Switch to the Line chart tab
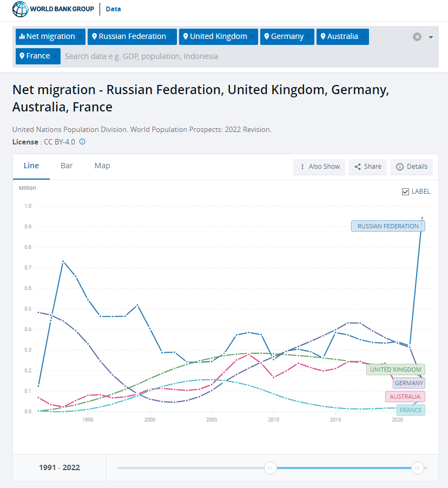The width and height of the screenshot is (448, 488). 31,166
